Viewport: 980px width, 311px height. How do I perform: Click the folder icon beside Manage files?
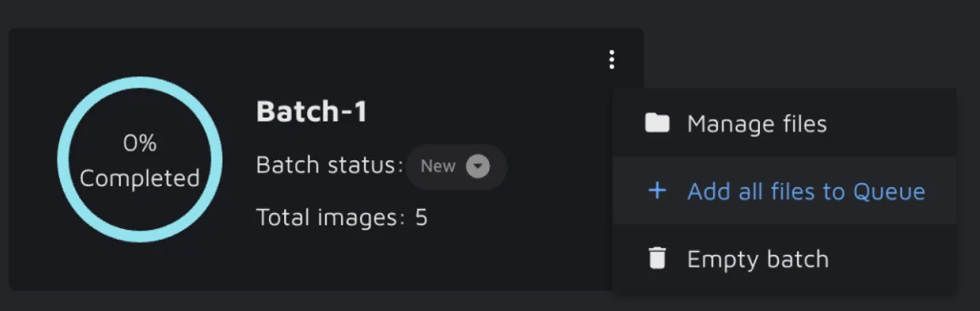656,123
